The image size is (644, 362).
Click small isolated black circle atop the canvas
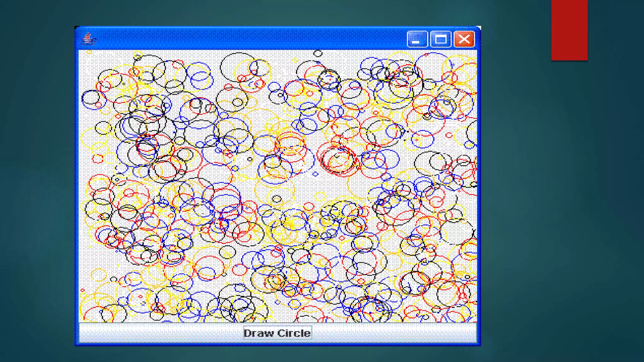click(x=318, y=53)
